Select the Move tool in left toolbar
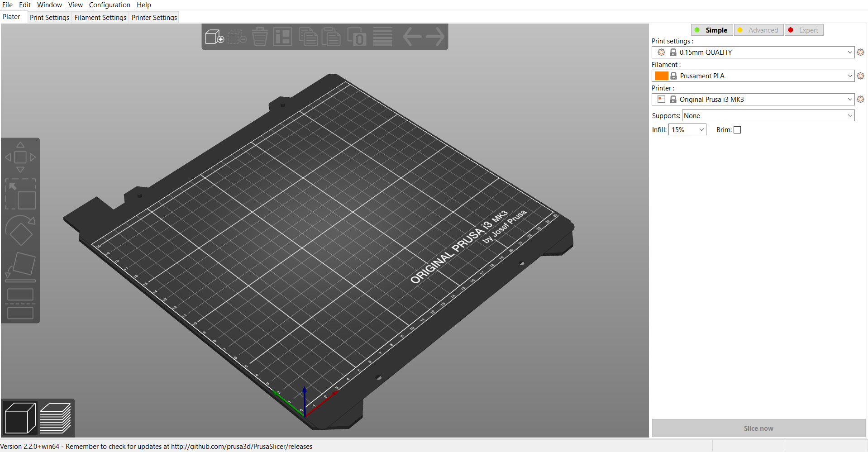The height and width of the screenshot is (452, 868). (x=20, y=157)
